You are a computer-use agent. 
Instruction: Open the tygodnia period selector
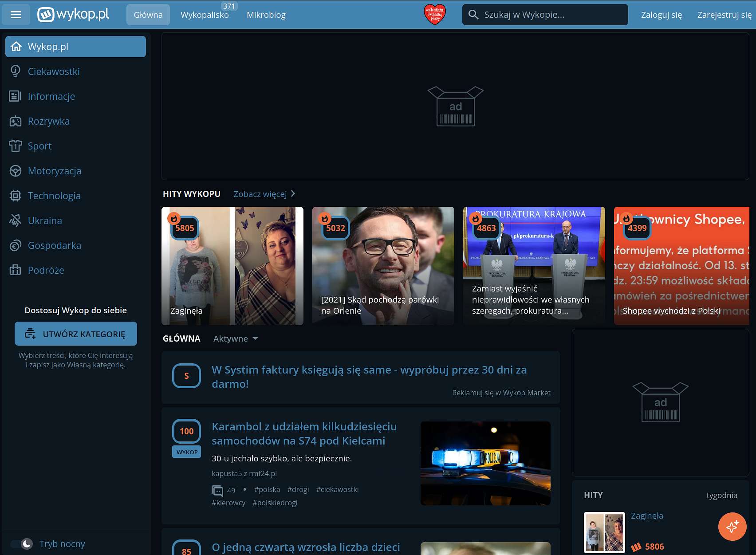click(x=722, y=495)
